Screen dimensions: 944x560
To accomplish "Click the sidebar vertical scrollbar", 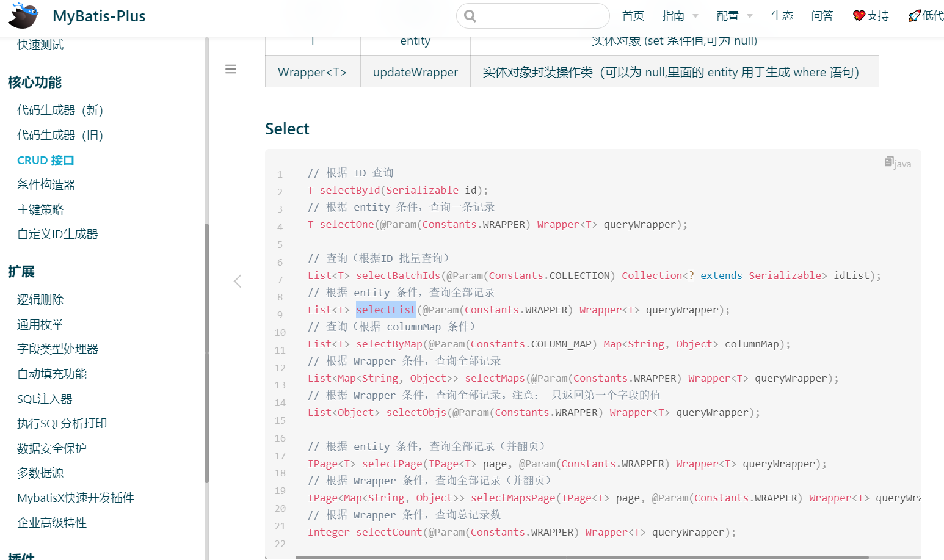I will point(206,353).
